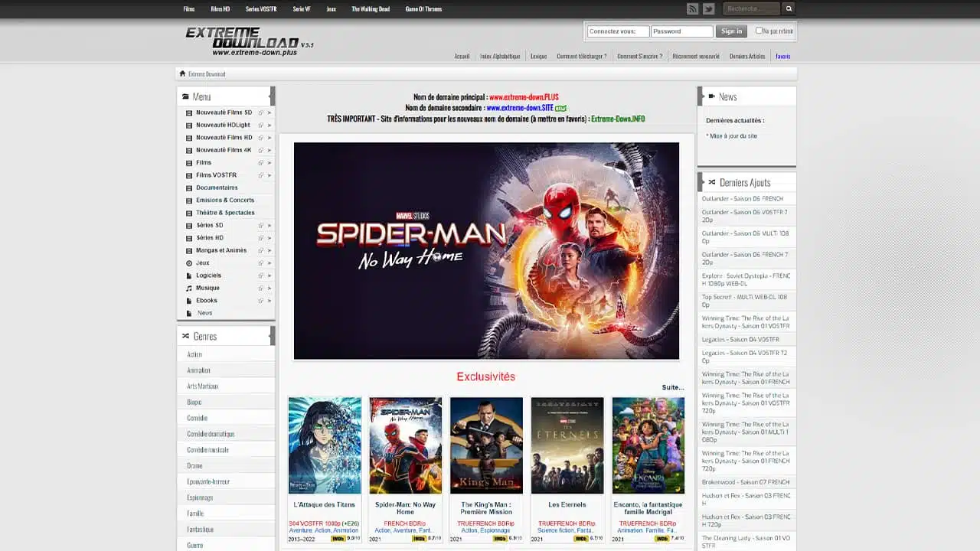Screen dimensions: 980x551
Task: Click the home icon in the breadcrumb
Action: tap(182, 73)
